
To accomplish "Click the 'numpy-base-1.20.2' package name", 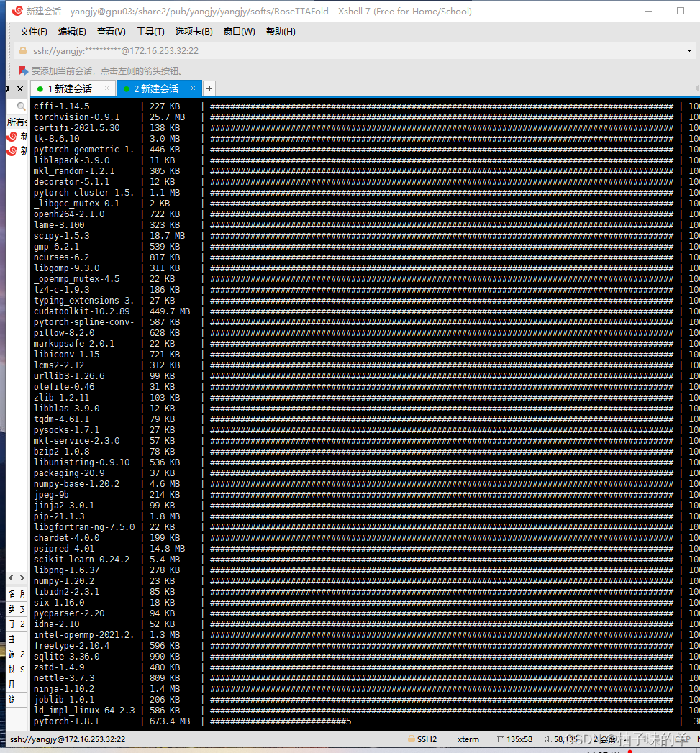I will [77, 484].
